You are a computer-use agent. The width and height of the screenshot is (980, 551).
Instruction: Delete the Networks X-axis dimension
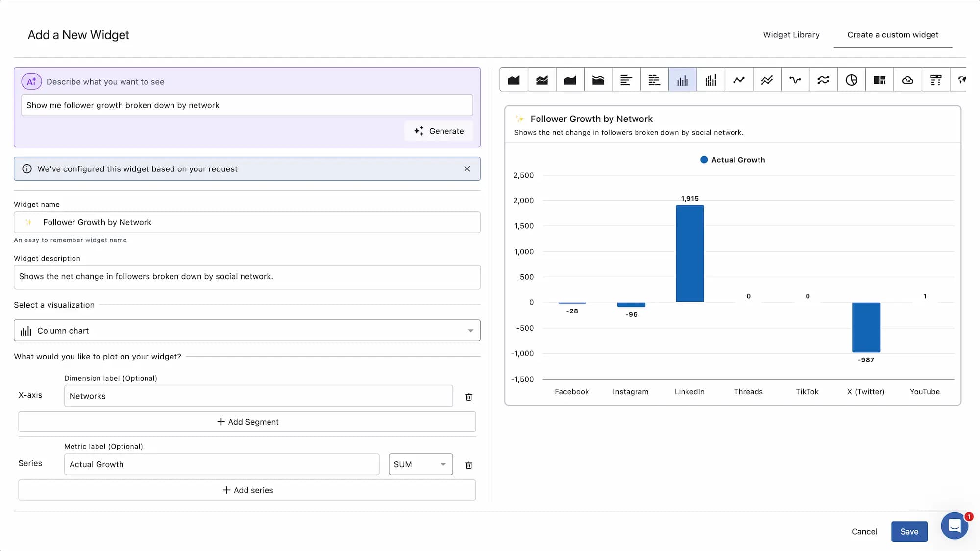pos(469,397)
